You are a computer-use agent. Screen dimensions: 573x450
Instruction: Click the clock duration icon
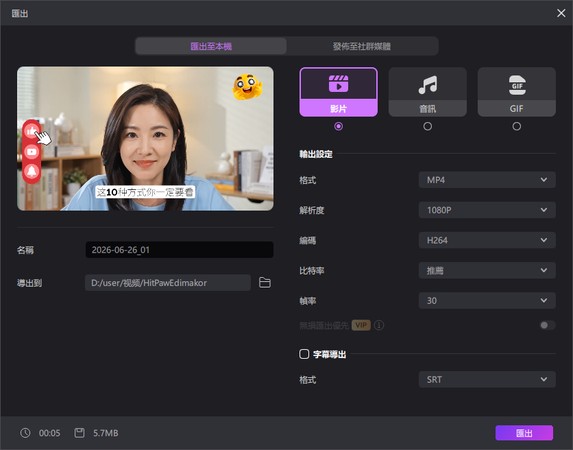click(25, 433)
